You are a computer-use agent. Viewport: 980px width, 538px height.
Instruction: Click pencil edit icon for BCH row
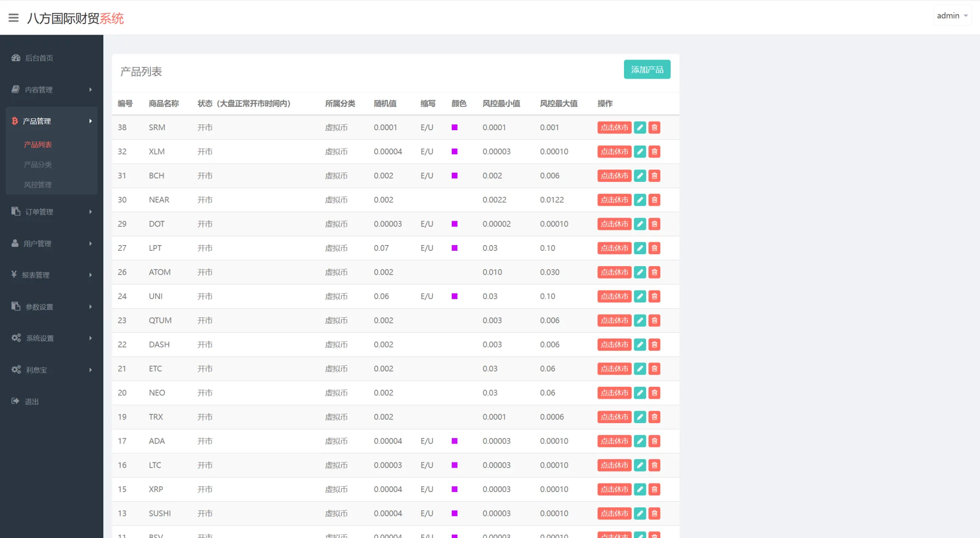coord(640,176)
